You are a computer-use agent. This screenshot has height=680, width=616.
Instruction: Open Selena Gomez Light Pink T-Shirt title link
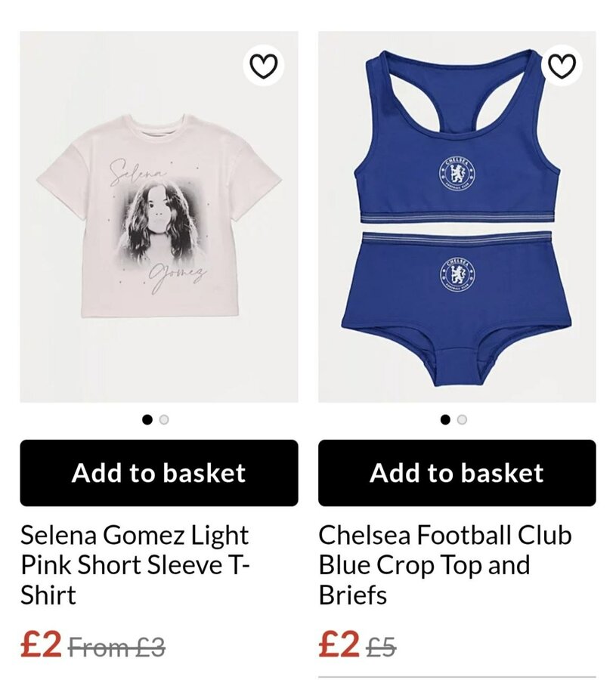tap(135, 564)
